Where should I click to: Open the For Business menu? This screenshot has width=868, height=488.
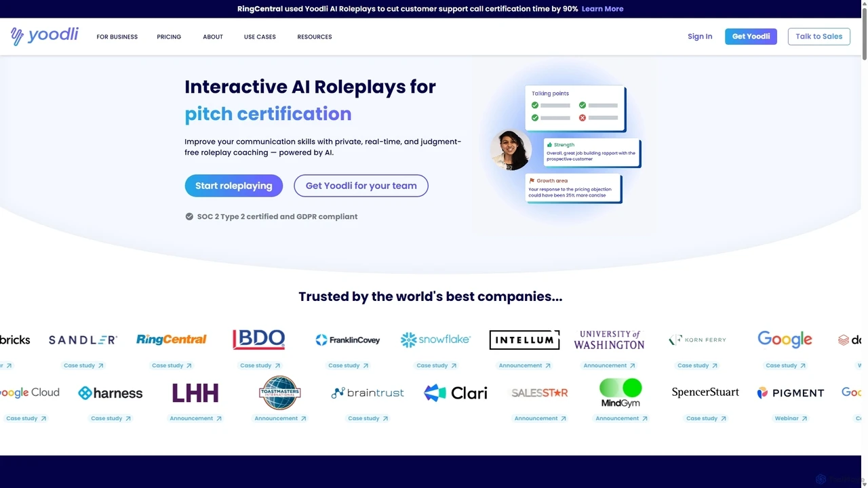pyautogui.click(x=117, y=37)
